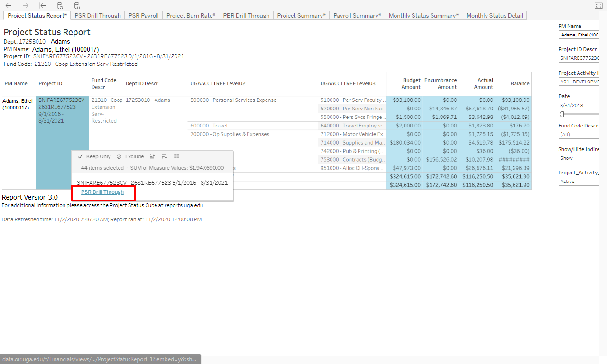Click the Undo back arrow icon
607x364 pixels.
click(9, 6)
